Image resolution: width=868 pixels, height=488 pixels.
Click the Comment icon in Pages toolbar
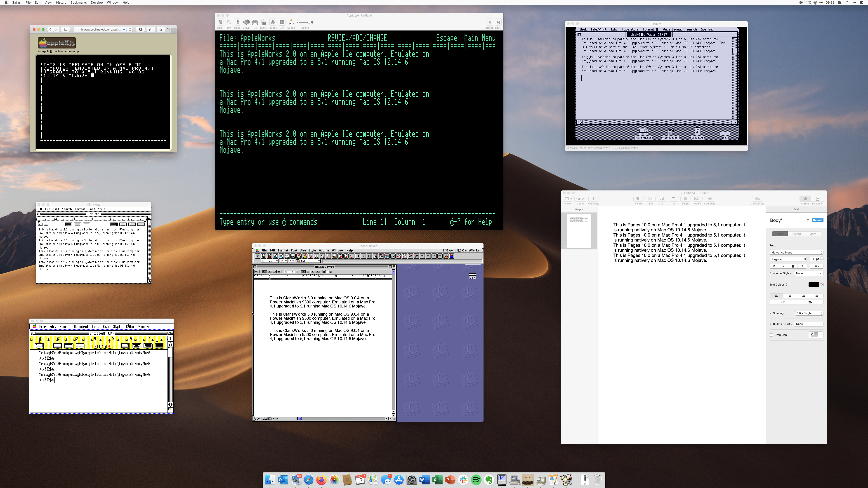click(x=710, y=199)
